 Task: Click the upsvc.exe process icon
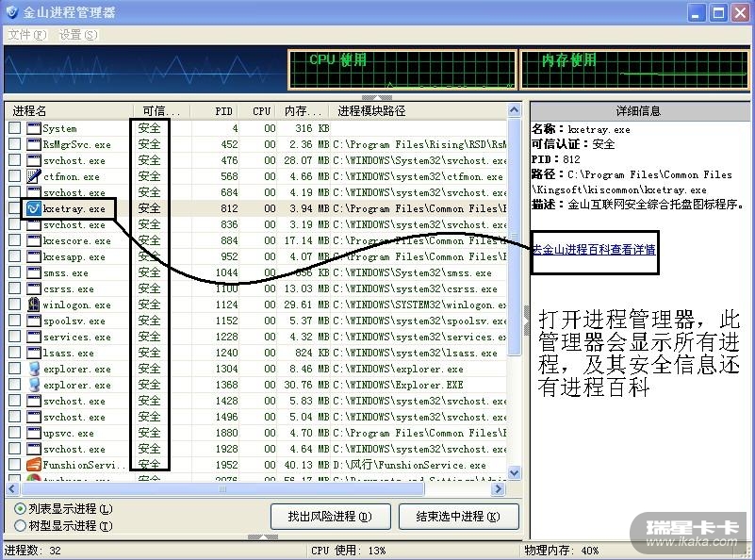tap(34, 433)
